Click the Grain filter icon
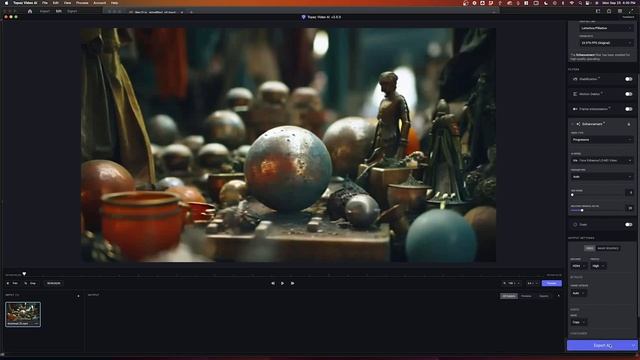This screenshot has width=640, height=360. (x=575, y=224)
